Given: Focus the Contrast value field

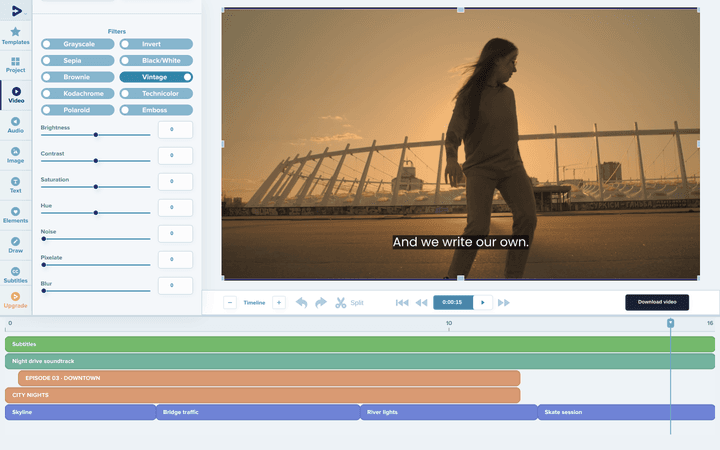Looking at the screenshot, I should pos(175,156).
